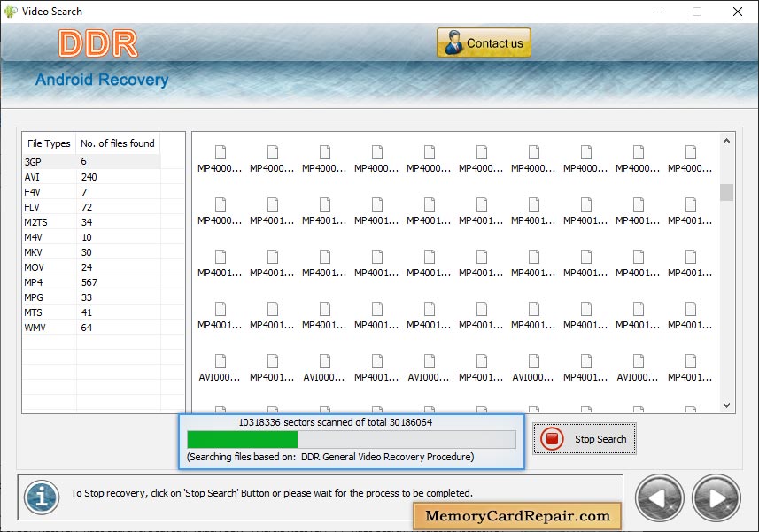Click the 567 count for MP4

coord(89,282)
